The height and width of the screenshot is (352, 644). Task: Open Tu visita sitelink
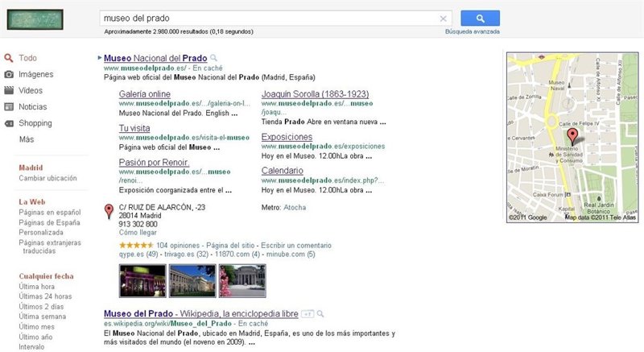134,128
